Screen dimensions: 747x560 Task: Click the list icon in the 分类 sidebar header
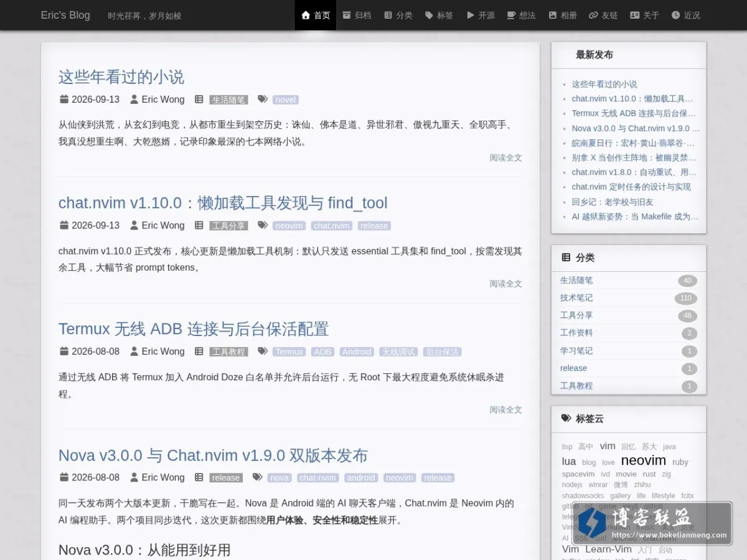click(566, 257)
